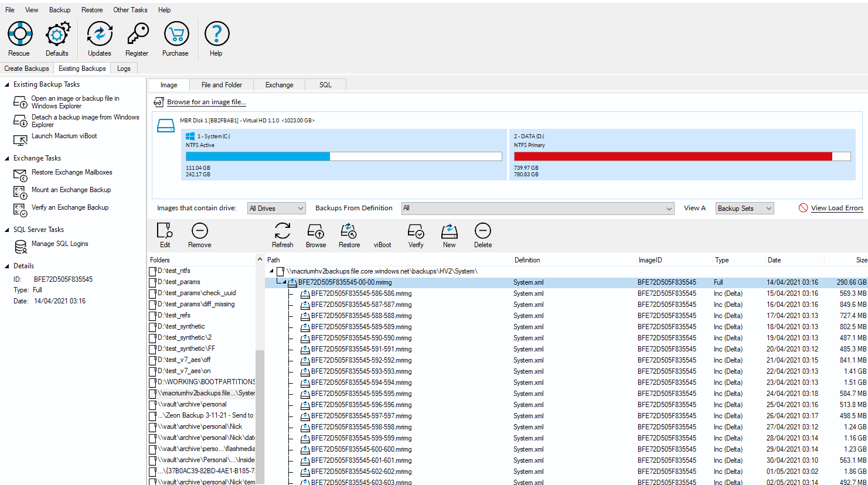Click View Load Errors
This screenshot has height=485, width=868.
[x=836, y=208]
